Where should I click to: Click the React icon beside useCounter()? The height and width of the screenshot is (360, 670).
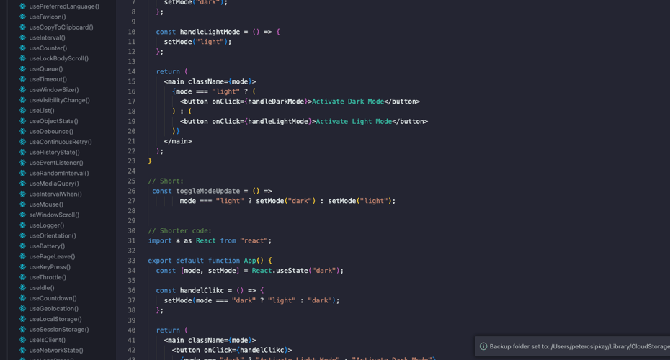coord(23,48)
